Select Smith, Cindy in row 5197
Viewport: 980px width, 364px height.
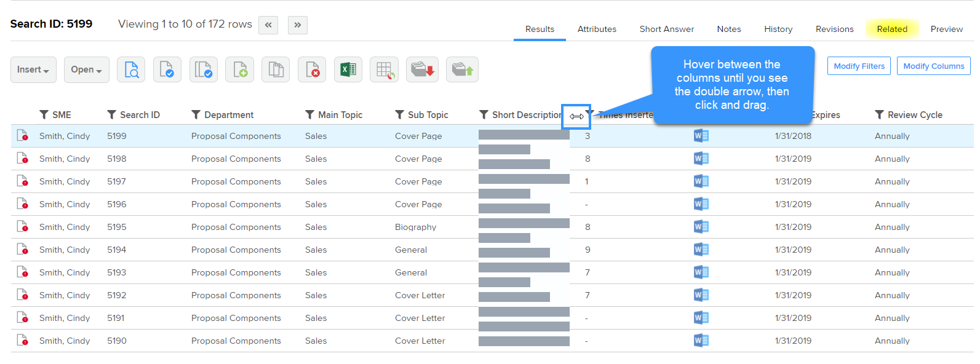point(65,181)
